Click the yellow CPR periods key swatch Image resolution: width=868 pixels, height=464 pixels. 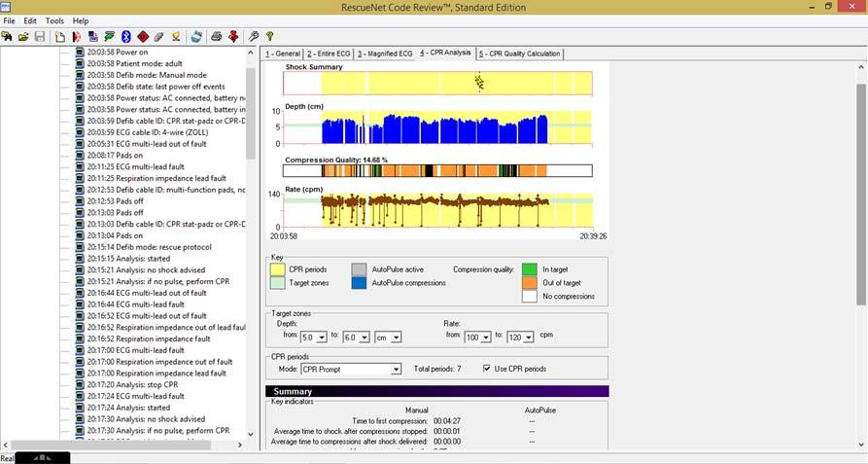[x=277, y=269]
